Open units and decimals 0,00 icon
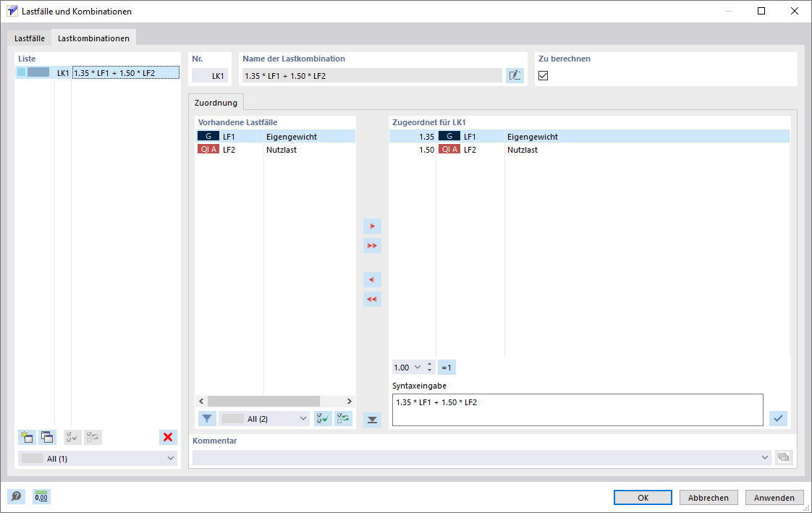 [x=41, y=497]
